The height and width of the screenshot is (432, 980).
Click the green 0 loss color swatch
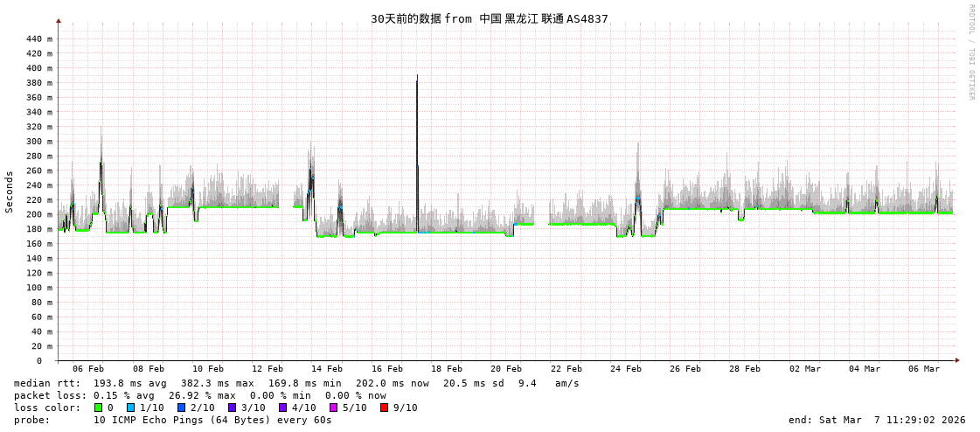click(x=98, y=408)
